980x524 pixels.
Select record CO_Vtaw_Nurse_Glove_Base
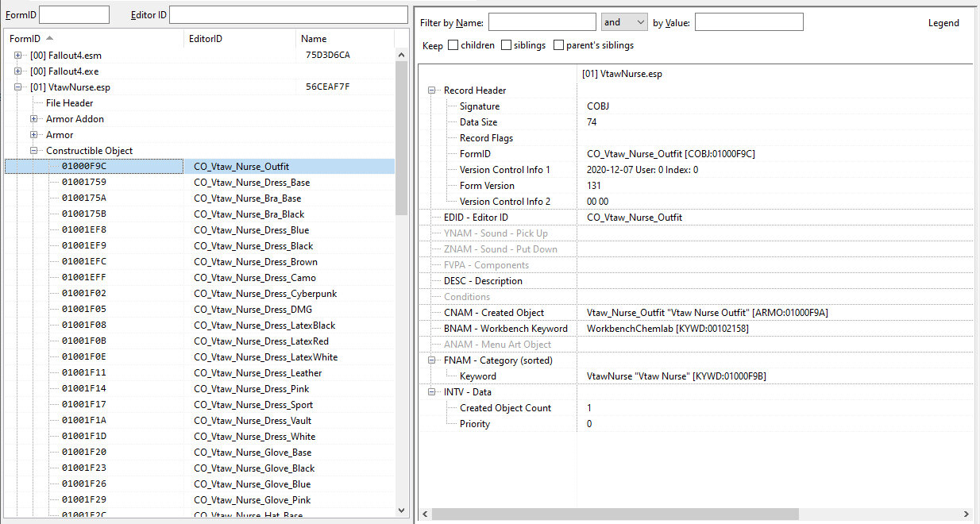(199, 453)
